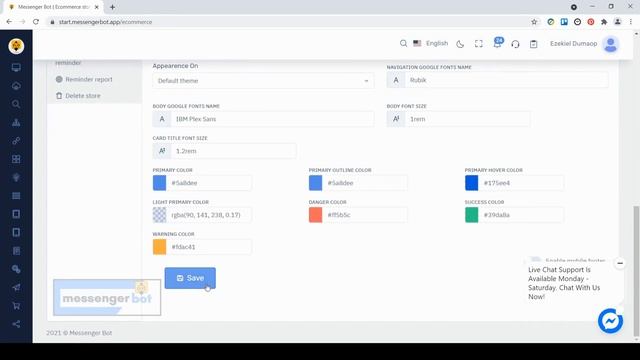Open the four-squares grid icon in sidebar
This screenshot has width=640, height=360.
pos(16,159)
